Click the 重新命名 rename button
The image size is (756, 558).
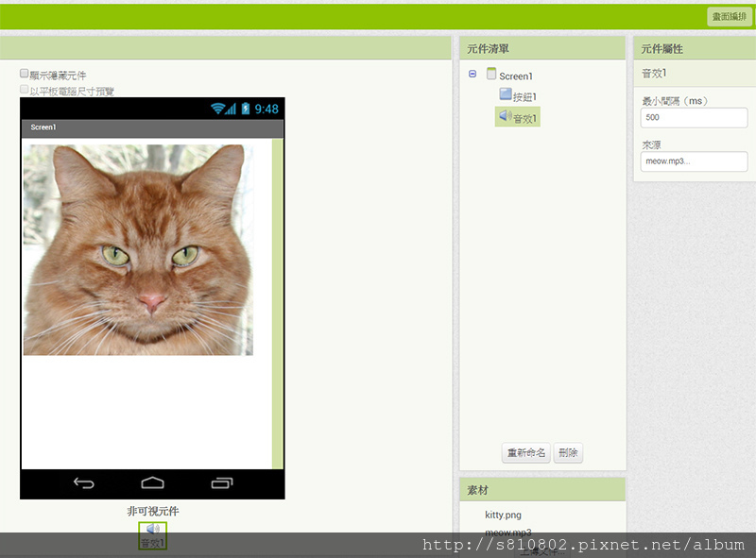(526, 453)
